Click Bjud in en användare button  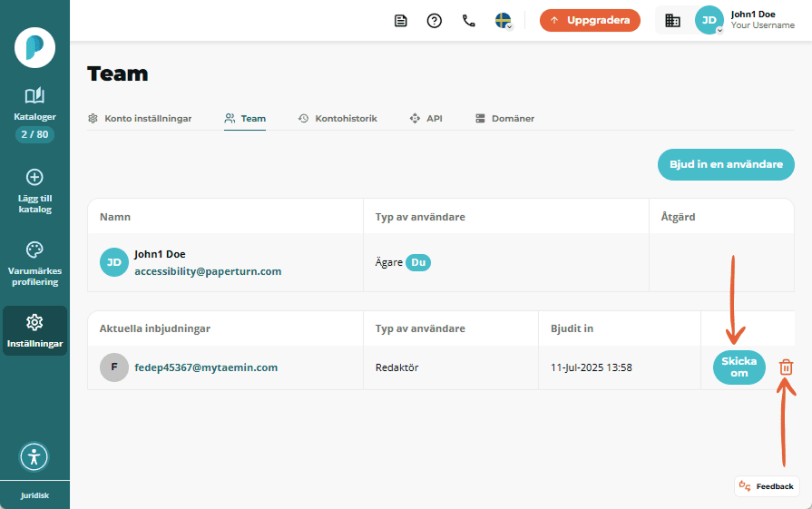coord(726,164)
